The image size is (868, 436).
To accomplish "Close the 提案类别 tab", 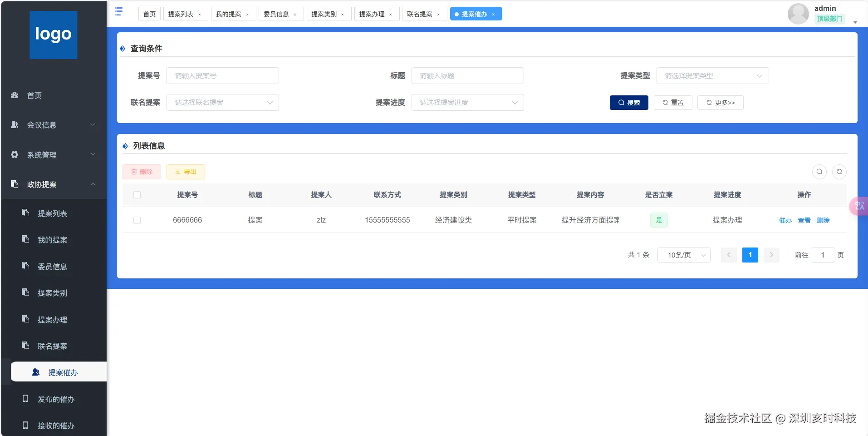I will 343,15.
